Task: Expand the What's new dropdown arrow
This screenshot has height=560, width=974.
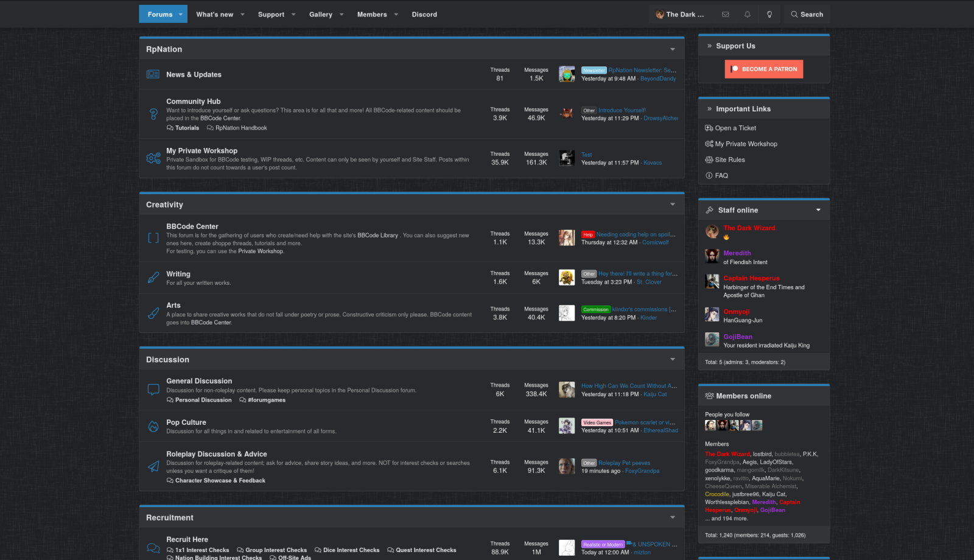Action: tap(242, 14)
